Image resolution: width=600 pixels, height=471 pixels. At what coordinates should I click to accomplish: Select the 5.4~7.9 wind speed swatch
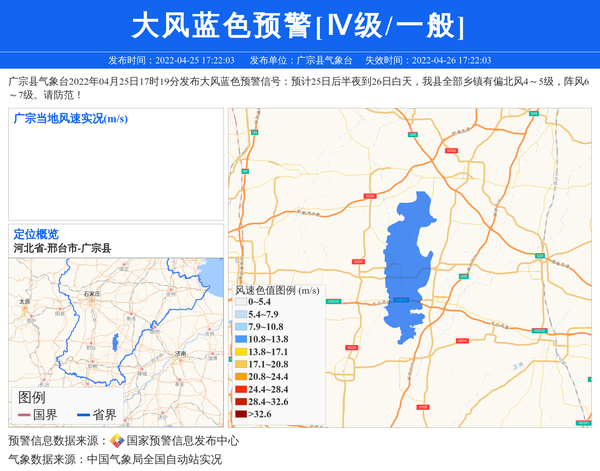(240, 315)
